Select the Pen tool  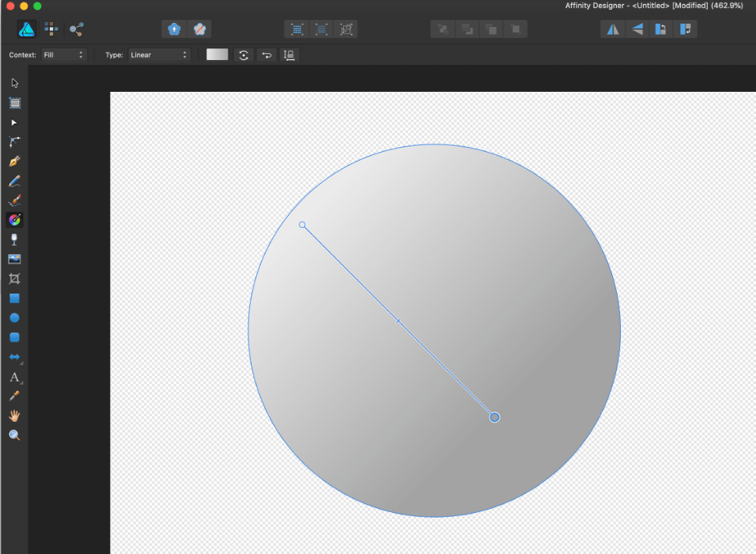pyautogui.click(x=14, y=161)
